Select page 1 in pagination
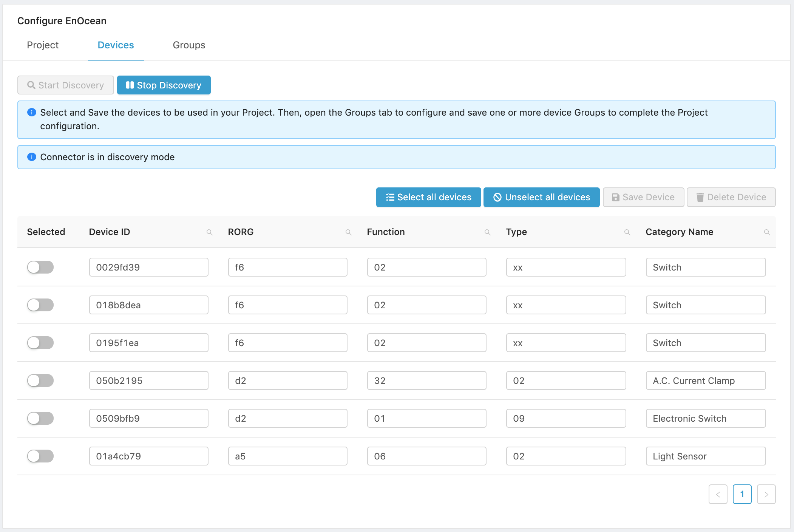The image size is (794, 532). point(742,494)
